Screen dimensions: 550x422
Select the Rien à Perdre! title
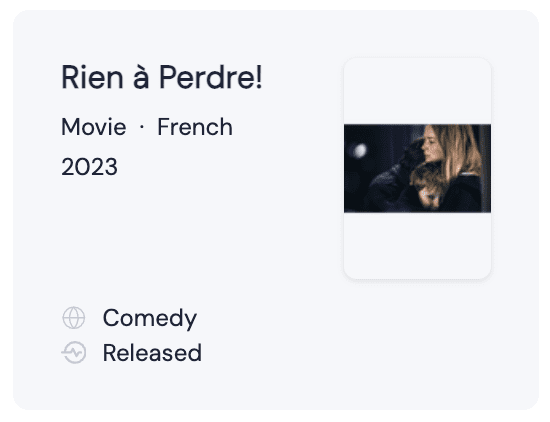162,78
